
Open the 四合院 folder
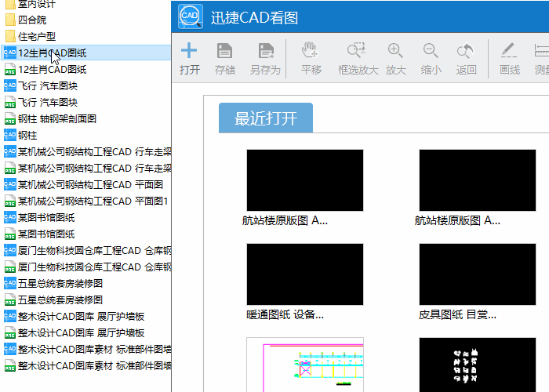26,20
